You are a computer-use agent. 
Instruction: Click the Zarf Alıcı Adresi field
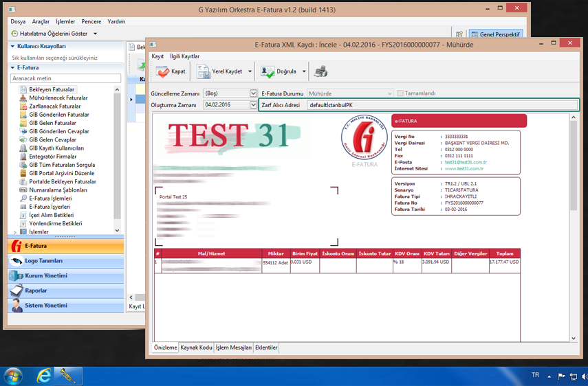click(442, 105)
